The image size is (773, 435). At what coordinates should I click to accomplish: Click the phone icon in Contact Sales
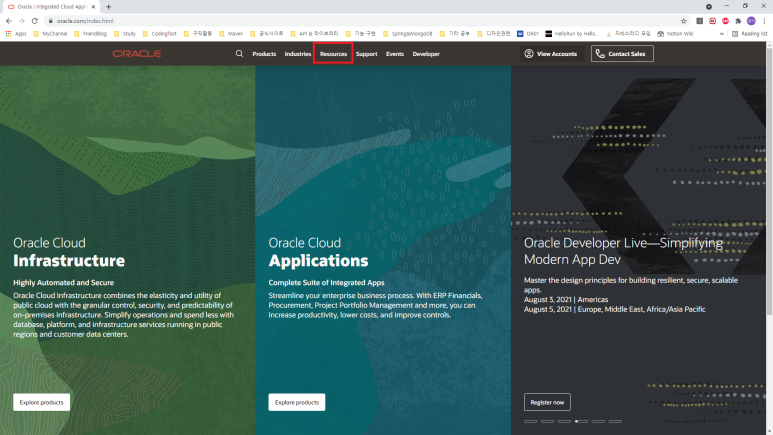click(x=600, y=54)
